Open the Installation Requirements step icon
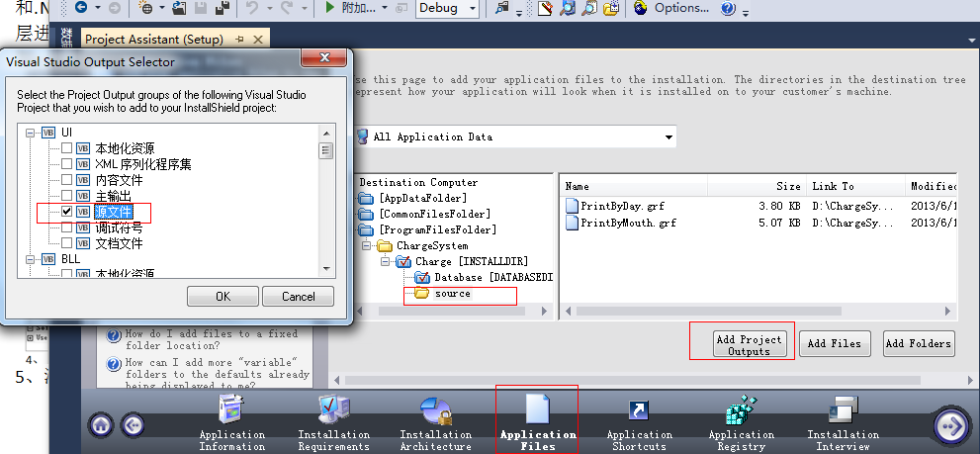Screen dimensions: 980x454 coord(333,410)
